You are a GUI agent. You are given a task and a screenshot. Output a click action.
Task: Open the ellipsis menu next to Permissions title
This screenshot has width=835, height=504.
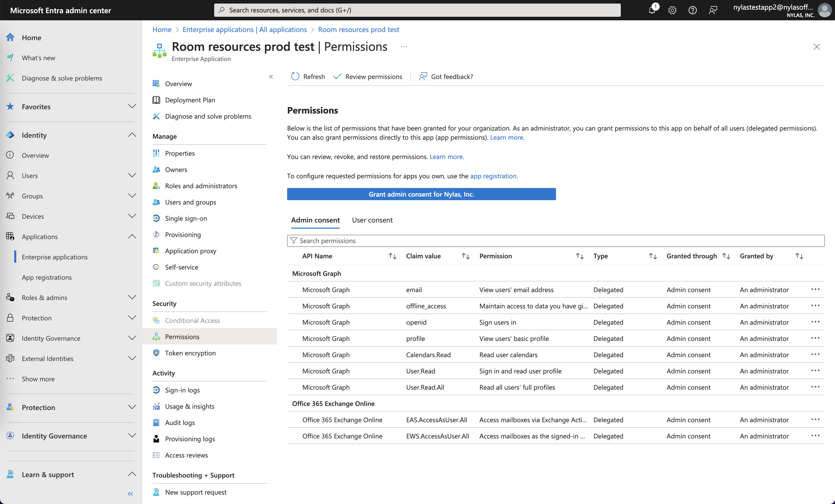point(403,46)
